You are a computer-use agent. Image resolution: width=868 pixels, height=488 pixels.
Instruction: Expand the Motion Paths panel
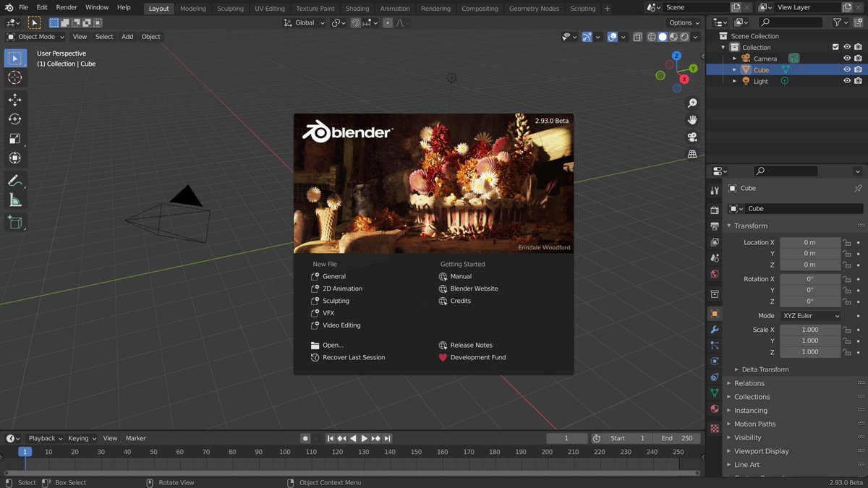pyautogui.click(x=755, y=424)
